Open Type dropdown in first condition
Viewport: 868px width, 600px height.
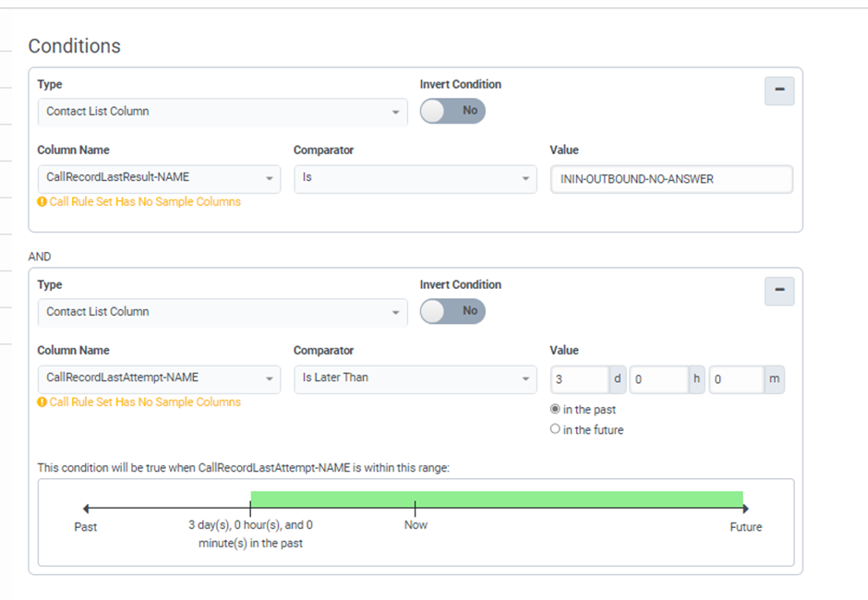click(x=222, y=112)
